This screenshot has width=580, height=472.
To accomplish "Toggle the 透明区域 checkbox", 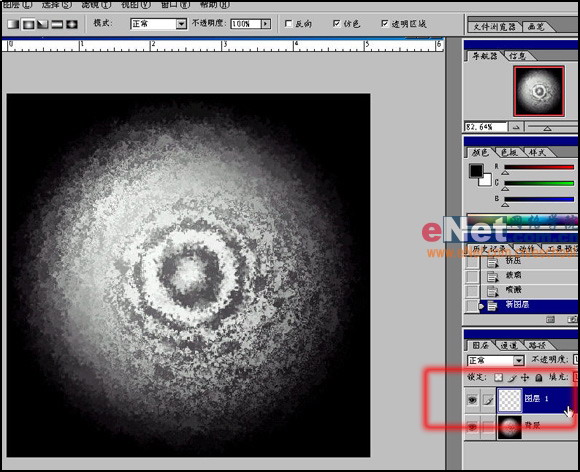I will pyautogui.click(x=385, y=24).
